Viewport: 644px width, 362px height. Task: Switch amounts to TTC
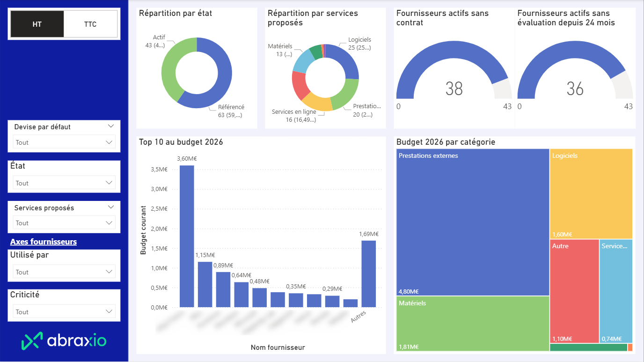coord(90,24)
